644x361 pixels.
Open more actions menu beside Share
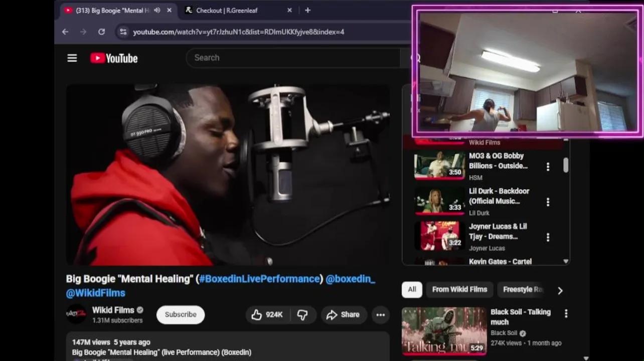pyautogui.click(x=381, y=314)
